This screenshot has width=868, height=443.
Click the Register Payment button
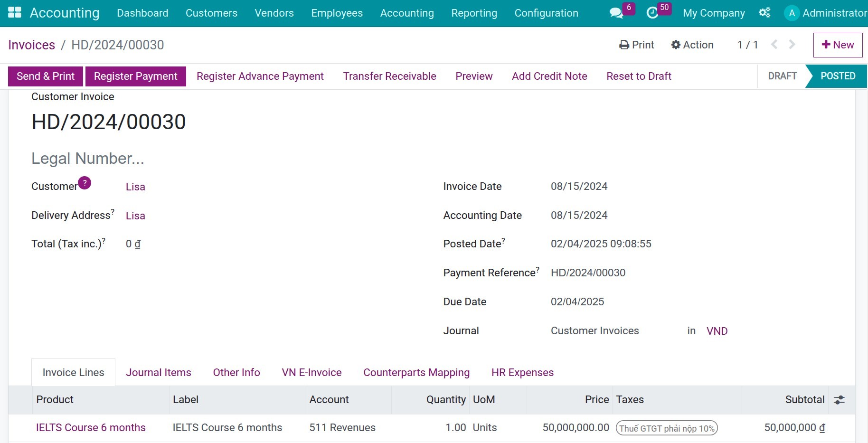(x=135, y=76)
